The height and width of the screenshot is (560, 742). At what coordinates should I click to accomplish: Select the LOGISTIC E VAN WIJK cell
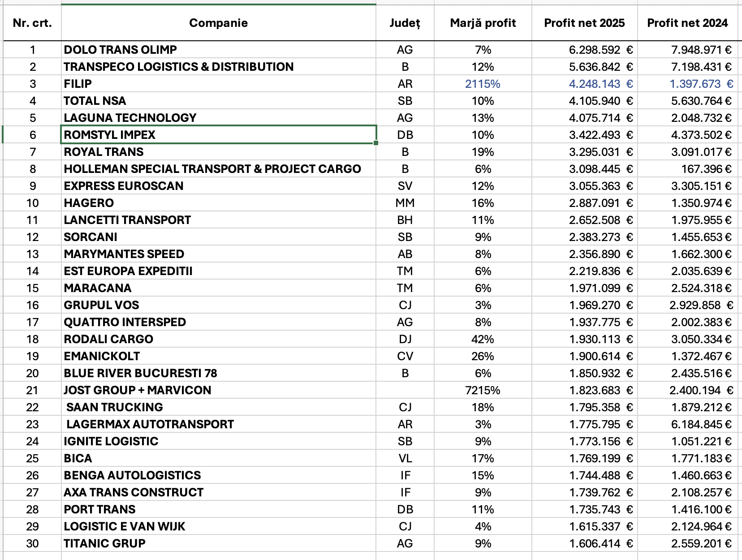[219, 526]
